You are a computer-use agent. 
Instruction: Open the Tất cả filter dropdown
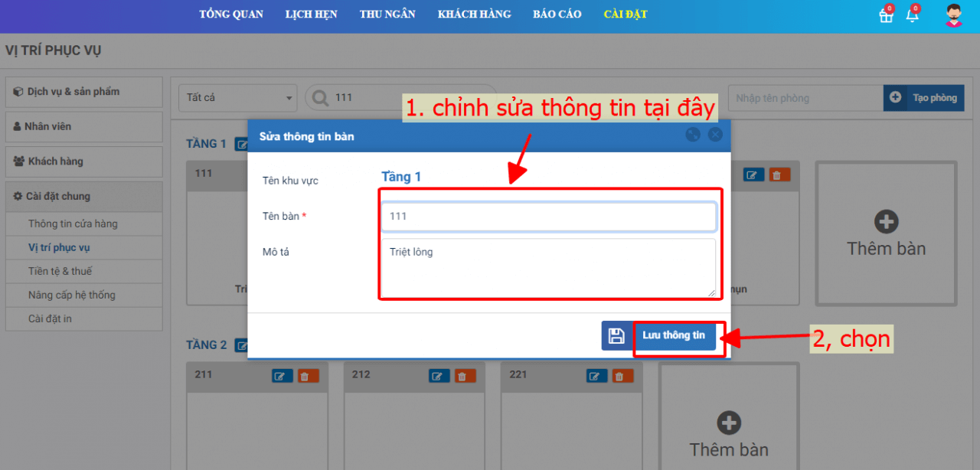[x=237, y=98]
